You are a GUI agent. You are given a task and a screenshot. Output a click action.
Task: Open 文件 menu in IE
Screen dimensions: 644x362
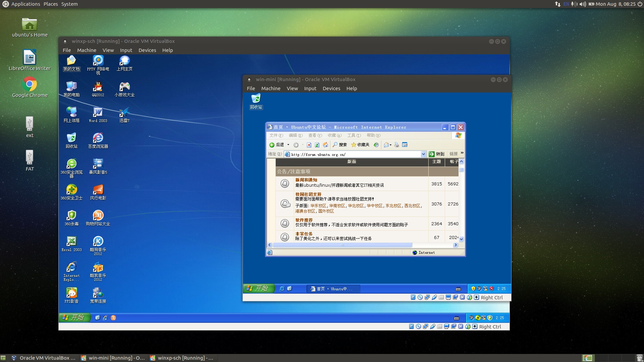276,135
